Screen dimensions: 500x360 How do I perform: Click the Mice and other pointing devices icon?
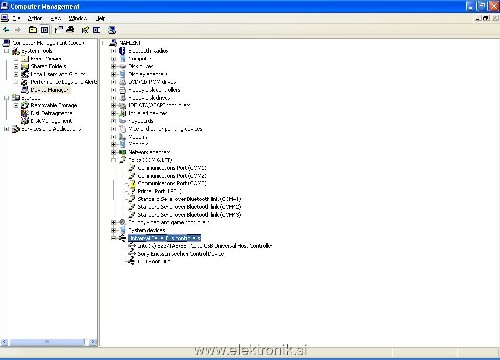click(x=122, y=129)
